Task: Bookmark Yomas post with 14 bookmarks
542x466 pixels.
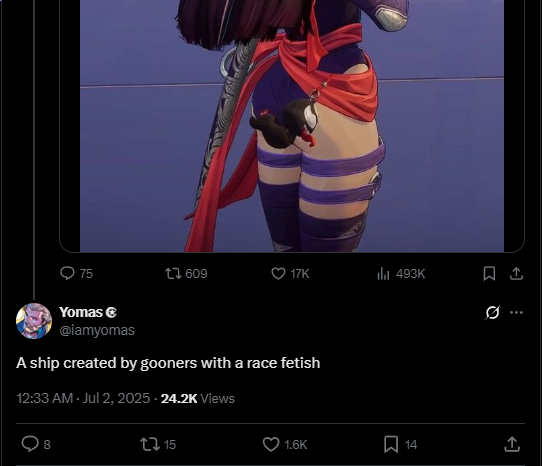Action: point(400,444)
